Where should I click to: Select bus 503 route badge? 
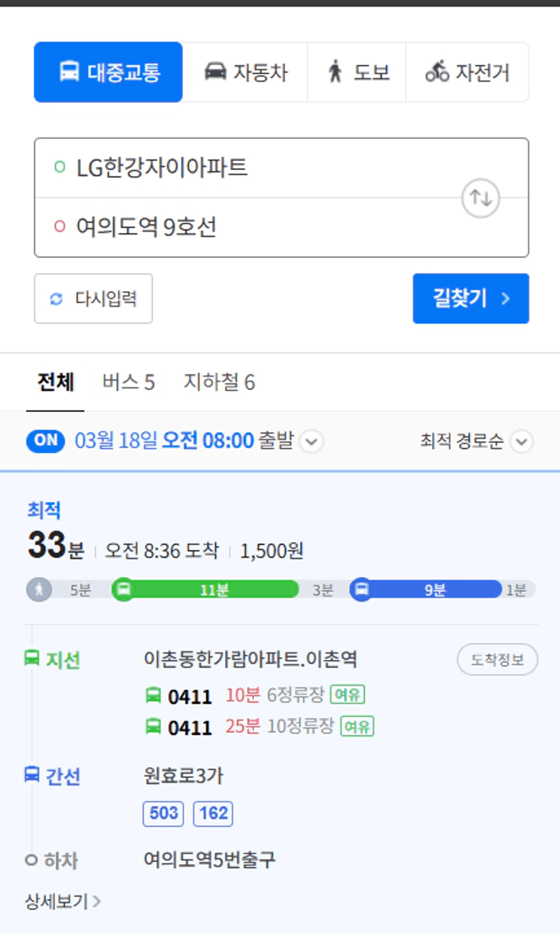click(163, 813)
